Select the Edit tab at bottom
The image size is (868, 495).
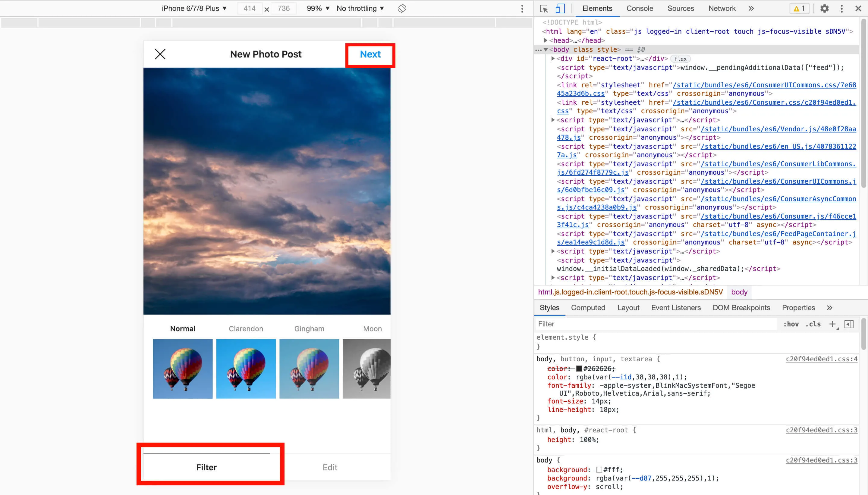pyautogui.click(x=330, y=467)
